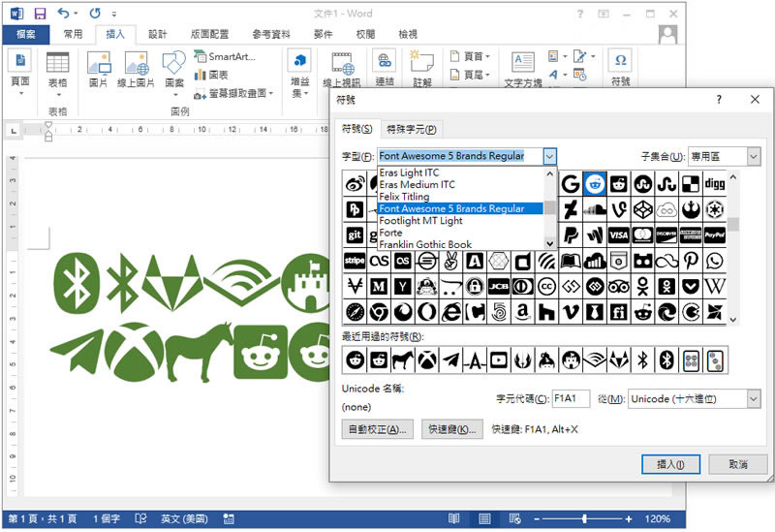Select the Chrome symbol in grid
The height and width of the screenshot is (532, 775).
[x=379, y=312]
